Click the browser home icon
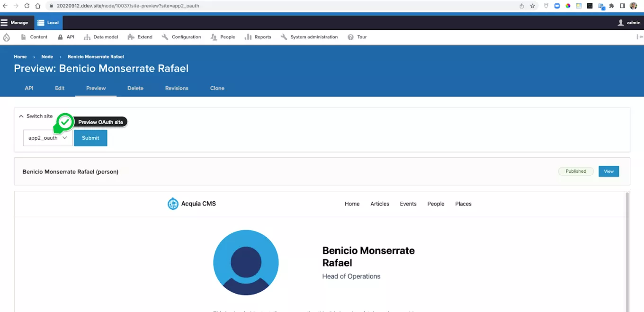This screenshot has width=644, height=312. (x=38, y=6)
